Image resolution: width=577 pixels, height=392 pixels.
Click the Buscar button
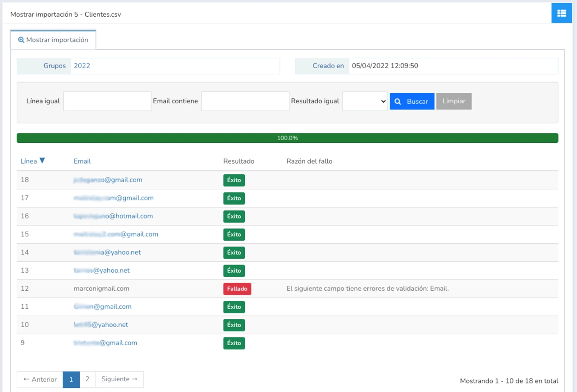pos(412,101)
